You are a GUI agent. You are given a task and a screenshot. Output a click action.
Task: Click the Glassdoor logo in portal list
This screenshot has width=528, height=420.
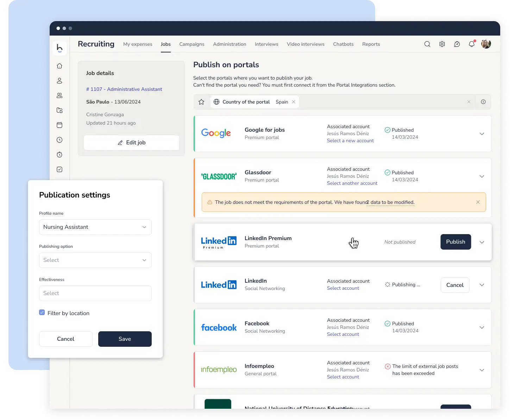219,176
